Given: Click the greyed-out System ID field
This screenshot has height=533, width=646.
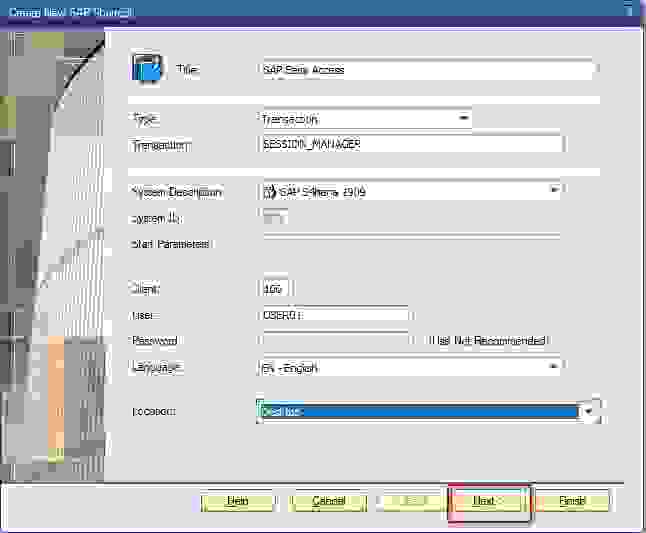Looking at the screenshot, I should click(273, 218).
